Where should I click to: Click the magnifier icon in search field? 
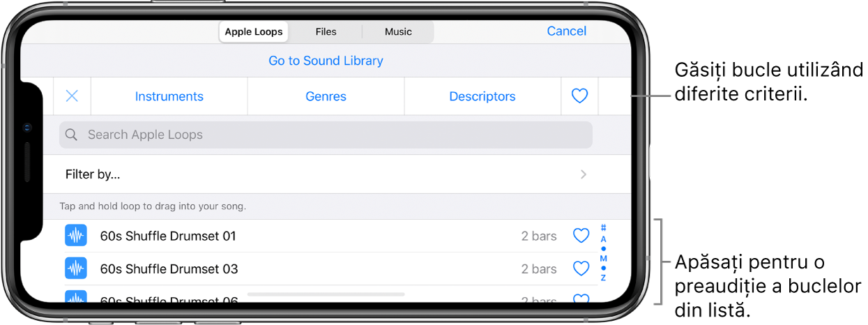[x=71, y=135]
